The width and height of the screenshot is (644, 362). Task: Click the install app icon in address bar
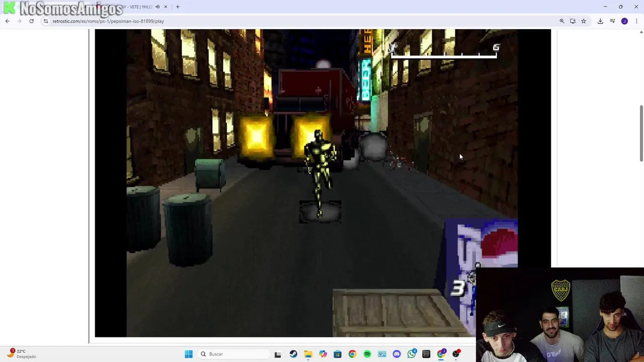(x=573, y=21)
